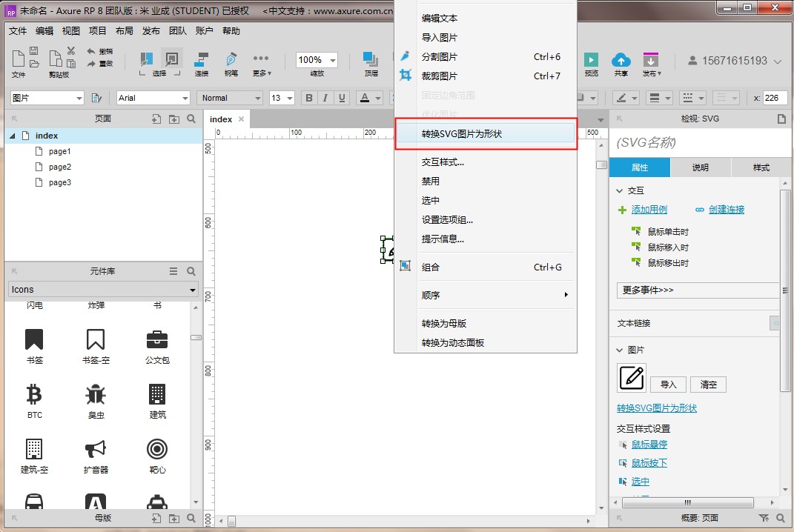This screenshot has height=532, width=794.
Task: Open the Icons library dropdown
Action: pyautogui.click(x=103, y=290)
